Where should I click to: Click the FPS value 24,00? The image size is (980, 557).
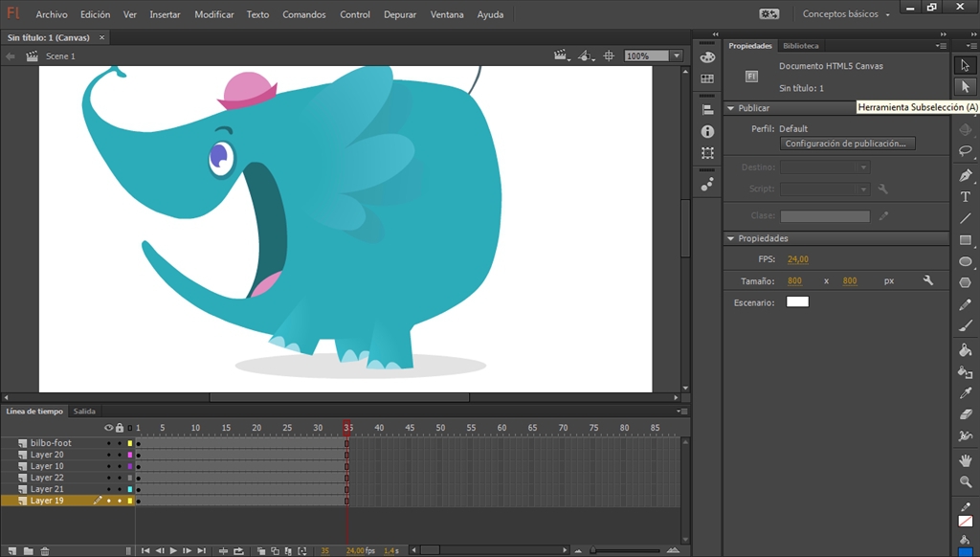[x=797, y=258]
